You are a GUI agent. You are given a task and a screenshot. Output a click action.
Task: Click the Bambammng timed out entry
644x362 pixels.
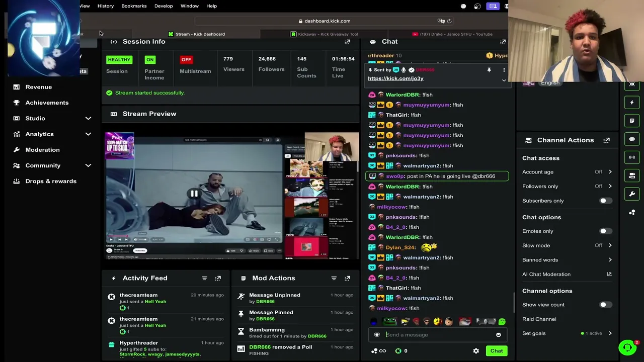coord(296,333)
